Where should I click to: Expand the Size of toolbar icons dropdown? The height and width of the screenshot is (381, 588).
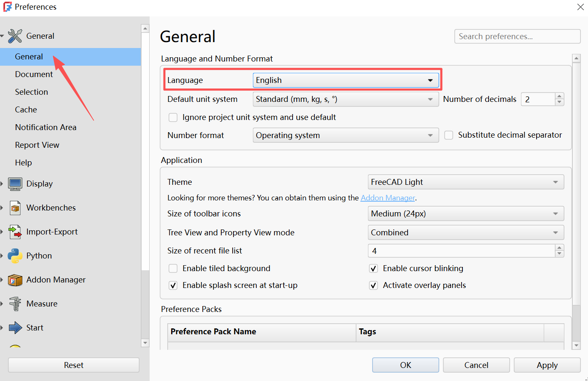coord(466,213)
